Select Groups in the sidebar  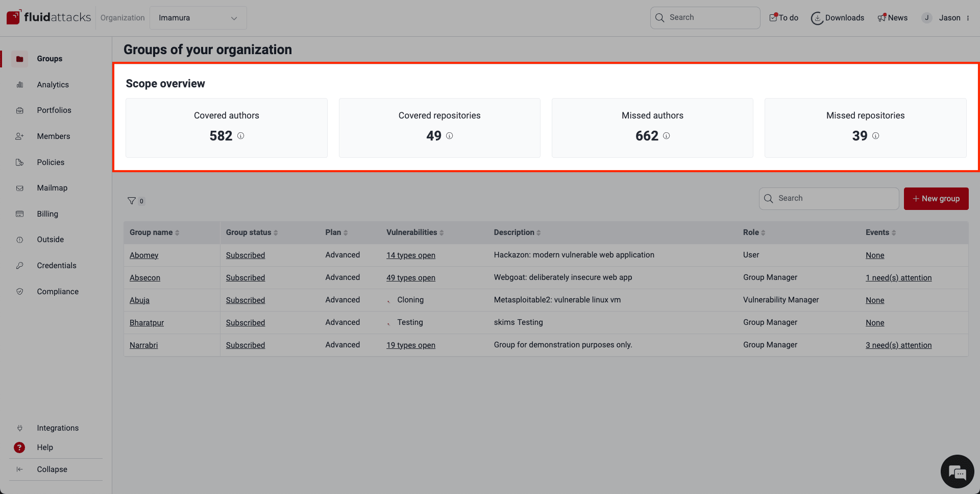tap(50, 59)
